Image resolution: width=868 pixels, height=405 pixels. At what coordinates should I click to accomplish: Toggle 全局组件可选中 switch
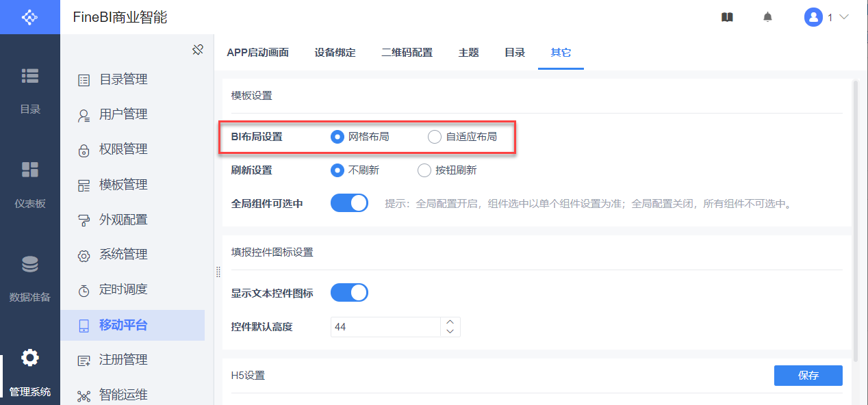[x=349, y=203]
